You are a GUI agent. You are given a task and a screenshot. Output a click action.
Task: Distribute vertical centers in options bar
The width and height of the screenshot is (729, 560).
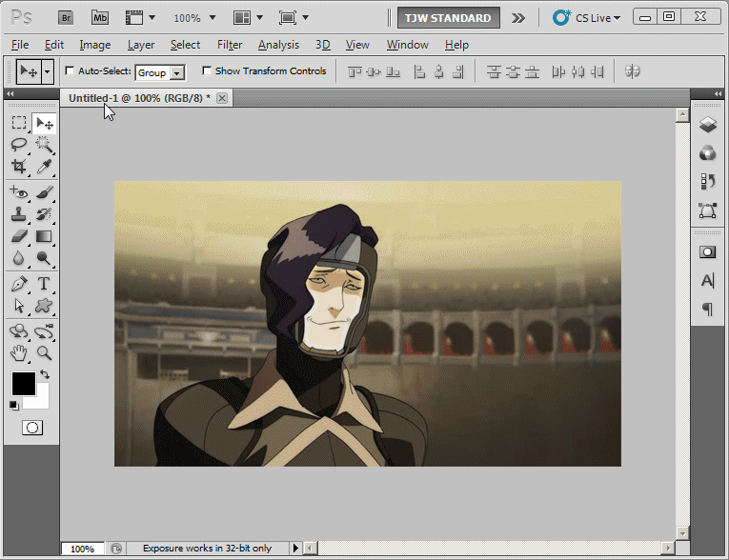pos(513,71)
